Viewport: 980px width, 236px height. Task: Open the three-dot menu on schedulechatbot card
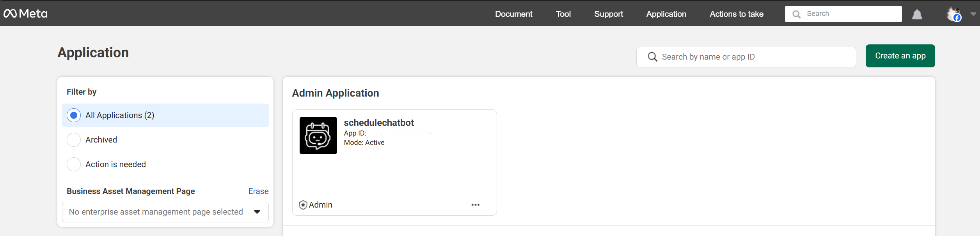(x=475, y=205)
